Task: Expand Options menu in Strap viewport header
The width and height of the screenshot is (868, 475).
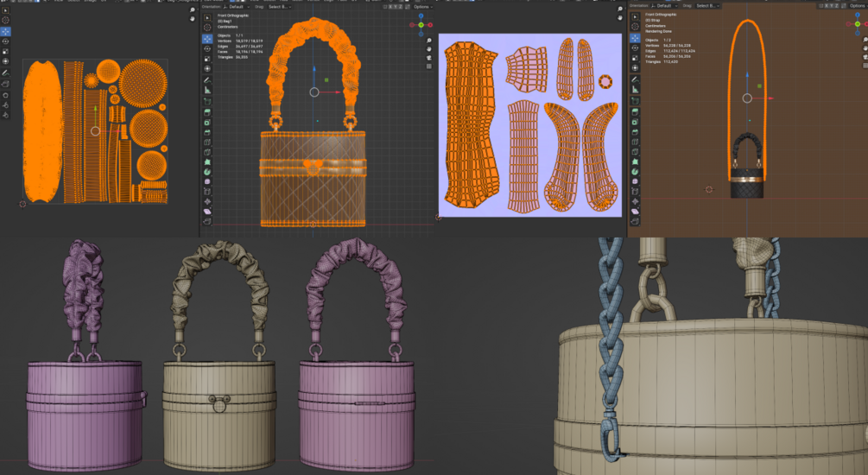Action: pyautogui.click(x=858, y=5)
